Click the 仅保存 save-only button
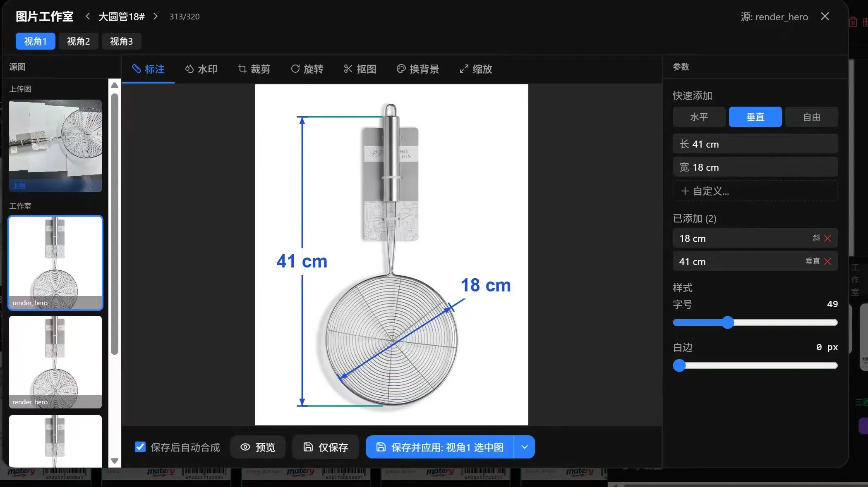 [x=326, y=447]
